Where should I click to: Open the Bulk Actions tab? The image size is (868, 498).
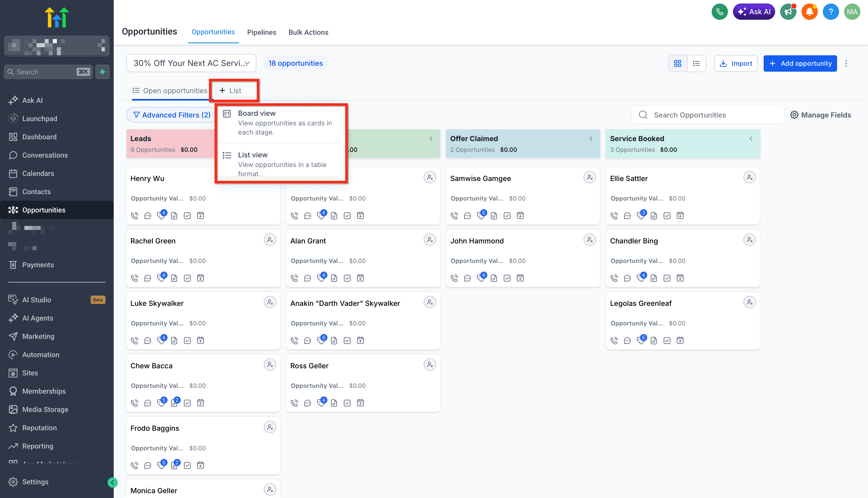(308, 32)
